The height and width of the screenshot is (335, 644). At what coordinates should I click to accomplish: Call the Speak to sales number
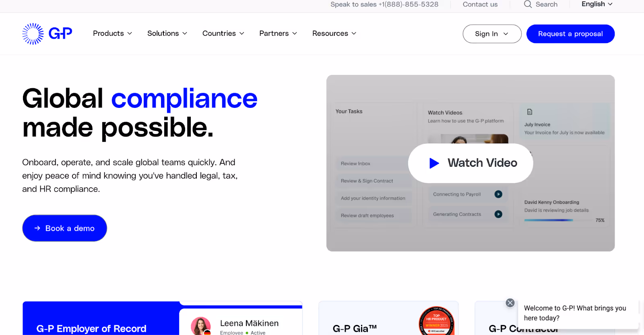click(x=384, y=4)
